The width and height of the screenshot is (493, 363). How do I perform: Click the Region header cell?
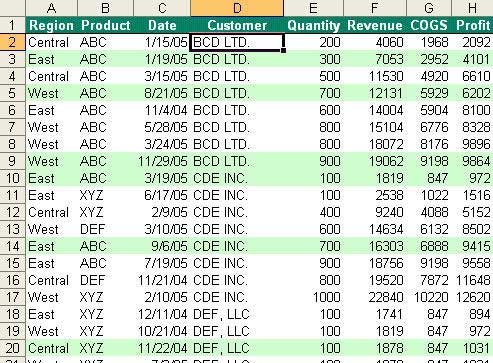click(51, 25)
